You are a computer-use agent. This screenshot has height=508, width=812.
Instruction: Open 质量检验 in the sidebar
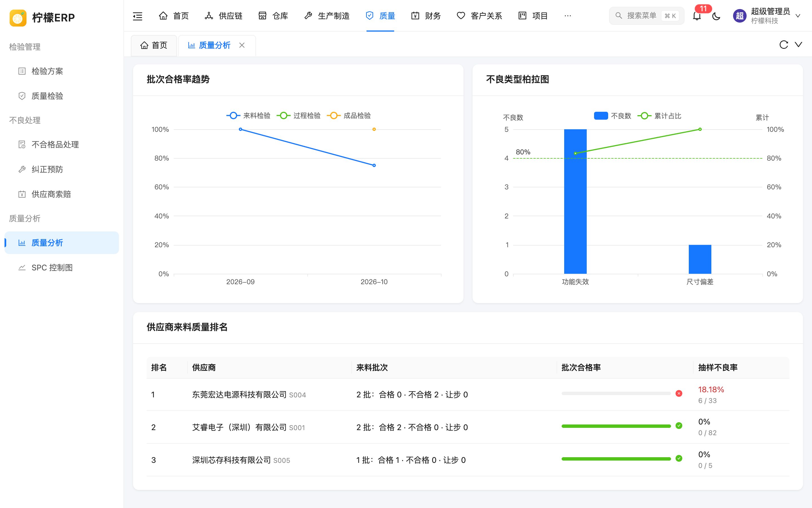point(62,96)
